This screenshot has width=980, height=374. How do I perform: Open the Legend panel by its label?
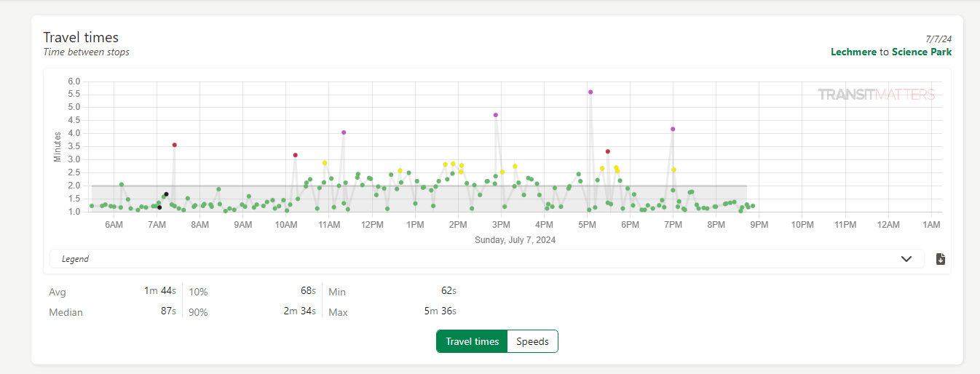[75, 259]
